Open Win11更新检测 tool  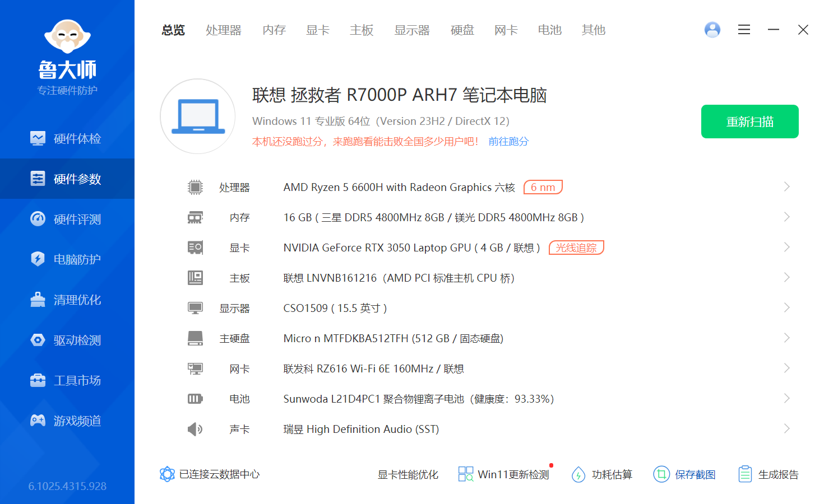(x=504, y=474)
